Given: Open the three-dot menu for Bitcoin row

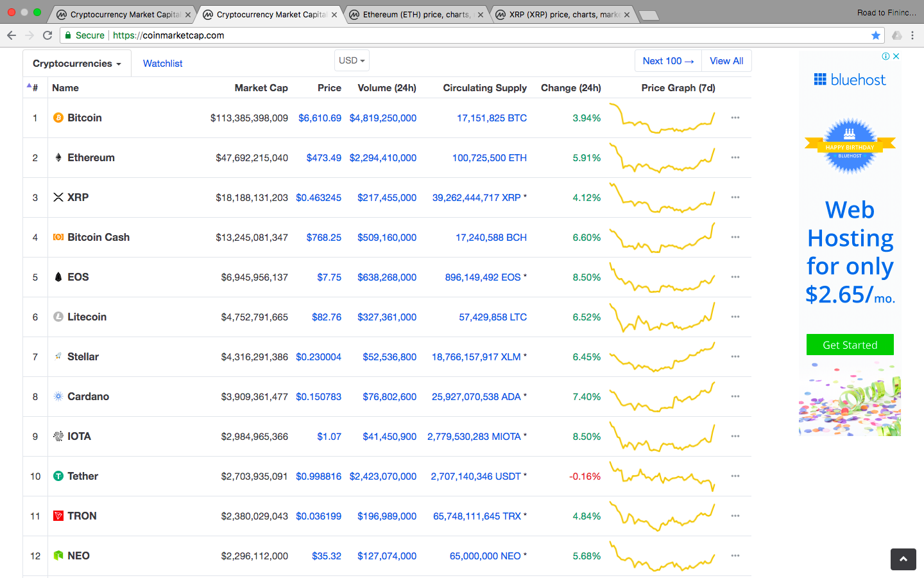Looking at the screenshot, I should tap(735, 118).
